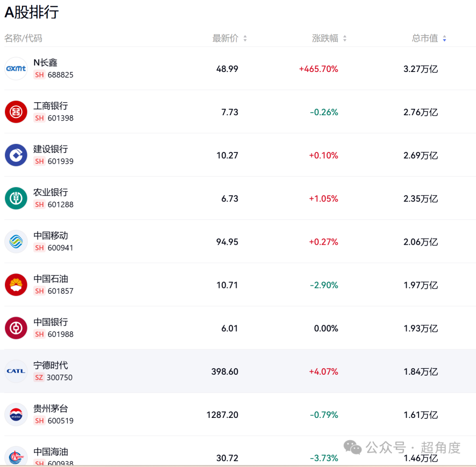The width and height of the screenshot is (476, 467).
Task: Click the price 398.60
Action: pyautogui.click(x=225, y=372)
